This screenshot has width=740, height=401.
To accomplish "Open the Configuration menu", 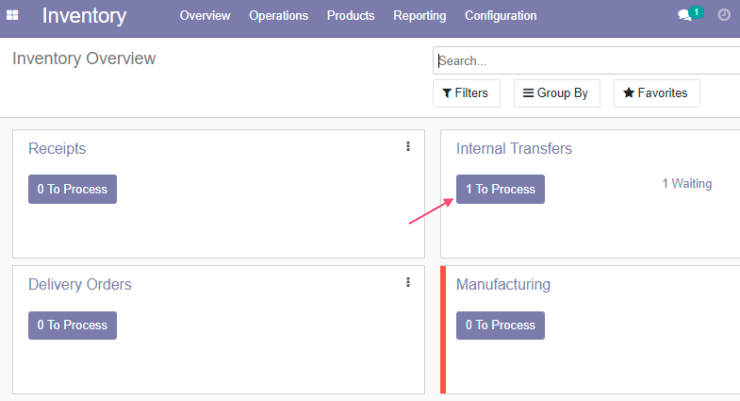I will [501, 16].
